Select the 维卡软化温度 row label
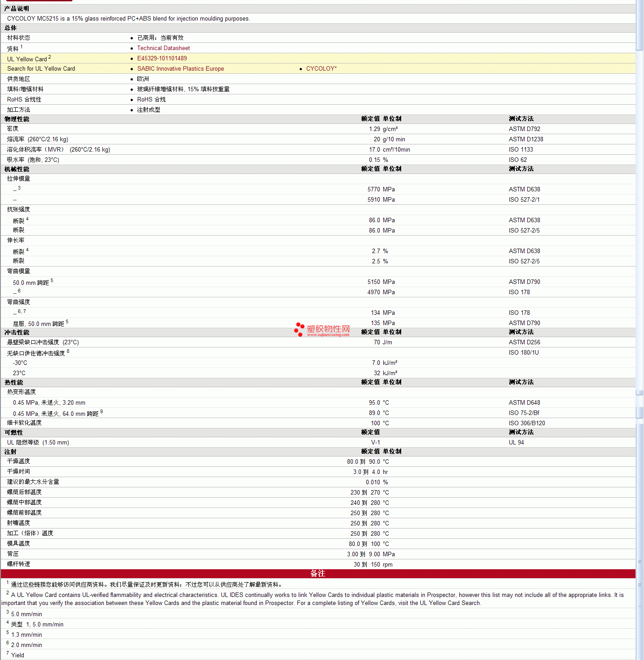Screen dimensions: 644x660 [x=24, y=423]
